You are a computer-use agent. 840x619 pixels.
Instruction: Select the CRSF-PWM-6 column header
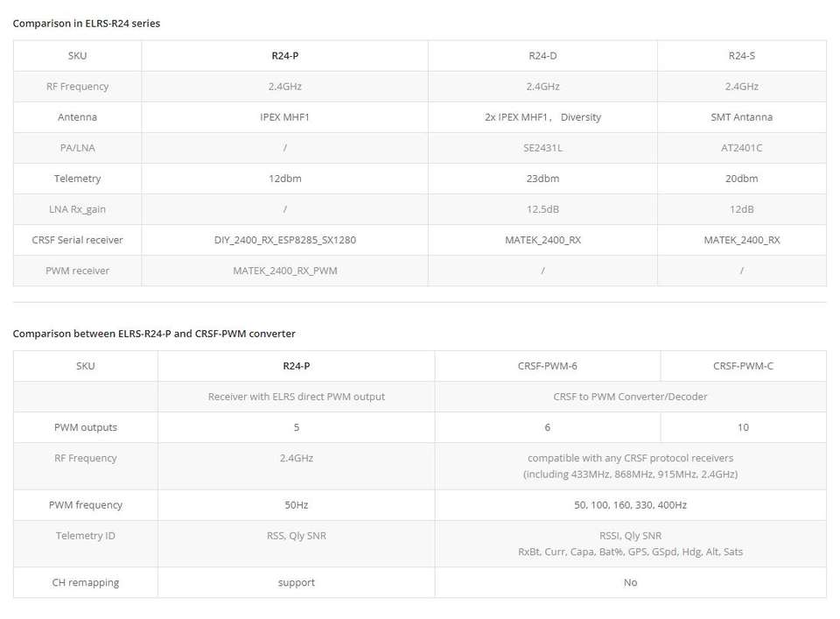tap(547, 366)
